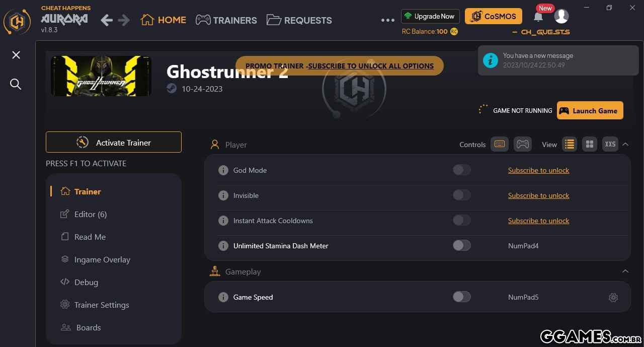Open the three-dots more menu
The width and height of the screenshot is (644, 347).
[388, 20]
